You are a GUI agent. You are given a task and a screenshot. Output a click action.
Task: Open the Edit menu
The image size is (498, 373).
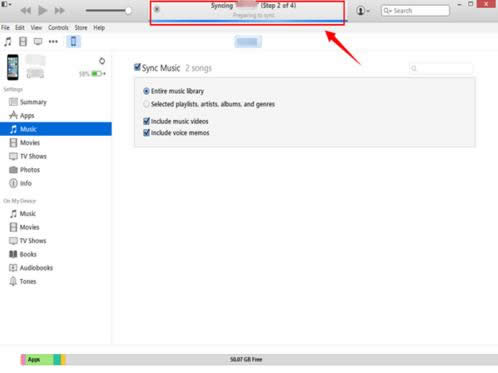tap(20, 28)
